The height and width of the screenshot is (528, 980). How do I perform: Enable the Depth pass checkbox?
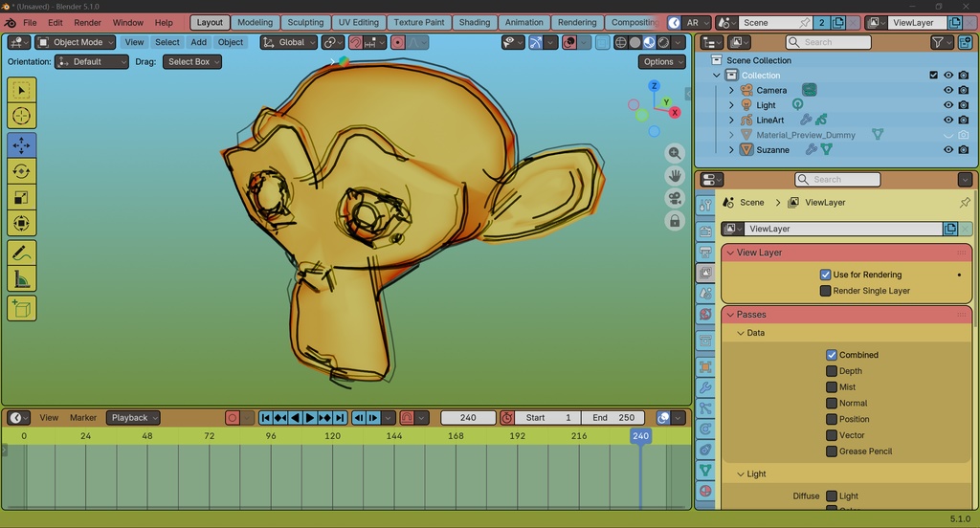click(x=832, y=370)
